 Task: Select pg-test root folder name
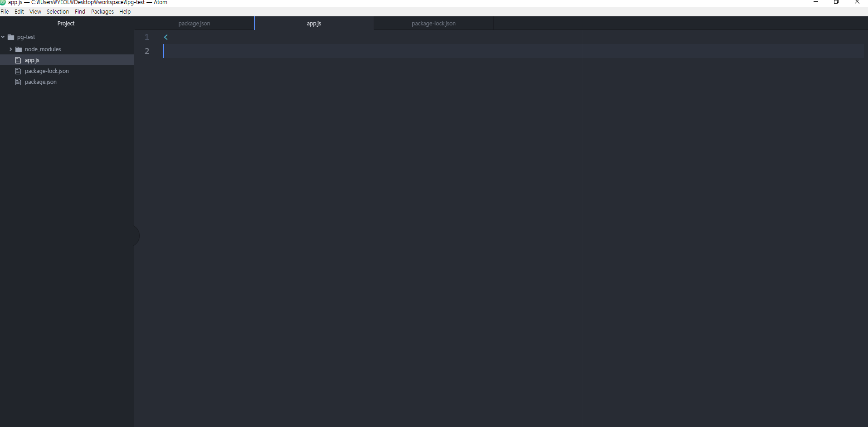coord(26,37)
